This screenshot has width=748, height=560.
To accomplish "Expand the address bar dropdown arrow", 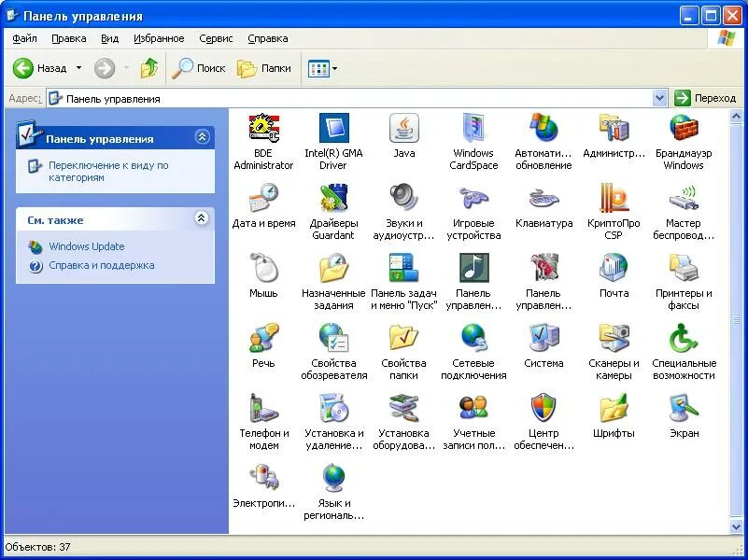I will click(x=659, y=98).
